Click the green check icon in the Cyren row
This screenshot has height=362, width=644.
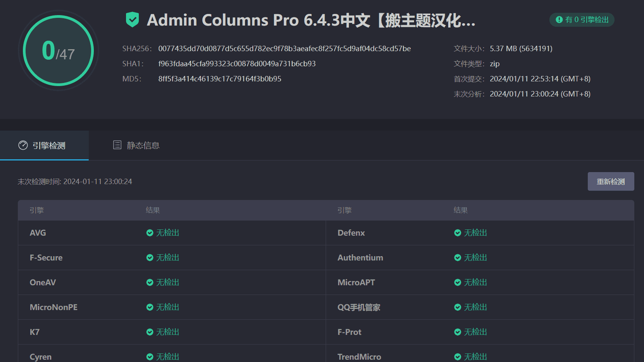[x=150, y=357]
